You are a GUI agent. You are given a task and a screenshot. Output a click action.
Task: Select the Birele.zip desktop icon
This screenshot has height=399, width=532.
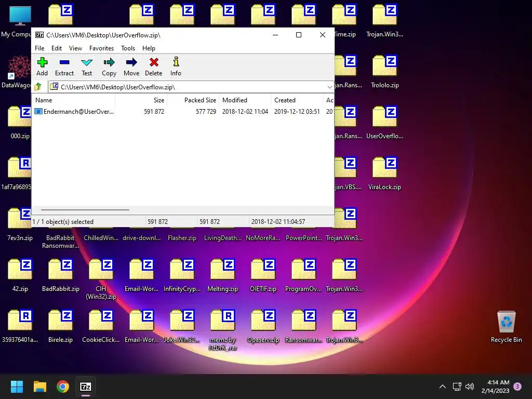(x=60, y=326)
